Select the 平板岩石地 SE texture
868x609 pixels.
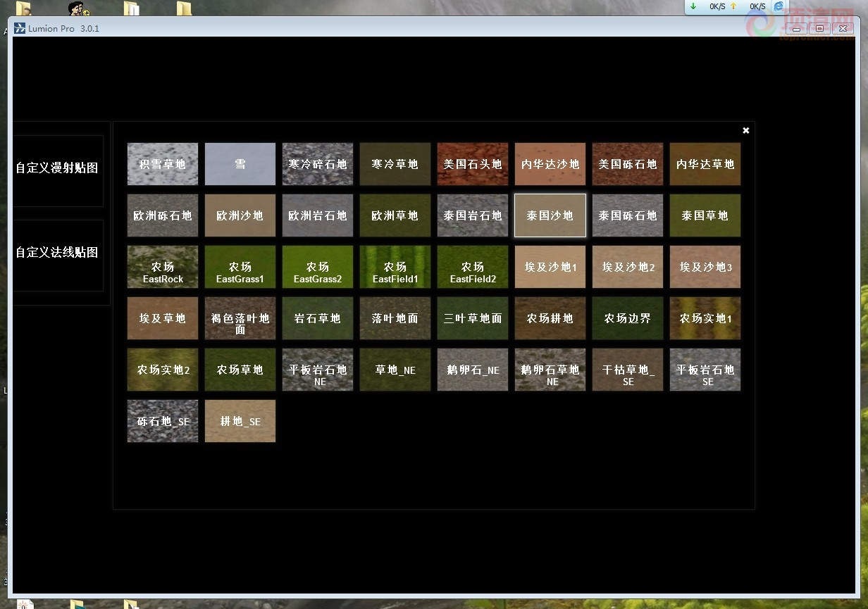(705, 370)
